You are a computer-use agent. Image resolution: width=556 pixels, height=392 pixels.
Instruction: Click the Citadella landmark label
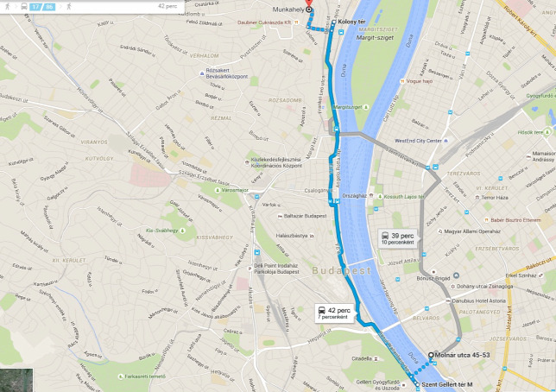pyautogui.click(x=362, y=358)
